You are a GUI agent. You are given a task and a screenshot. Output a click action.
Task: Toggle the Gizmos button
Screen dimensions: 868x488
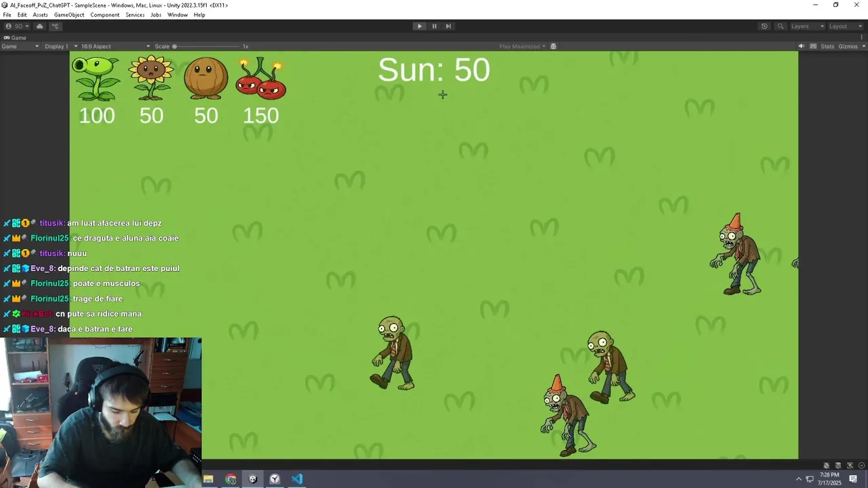click(x=848, y=46)
